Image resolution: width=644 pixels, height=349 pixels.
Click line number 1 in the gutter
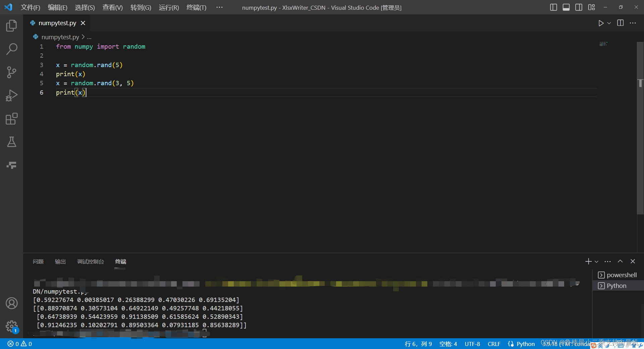[42, 47]
